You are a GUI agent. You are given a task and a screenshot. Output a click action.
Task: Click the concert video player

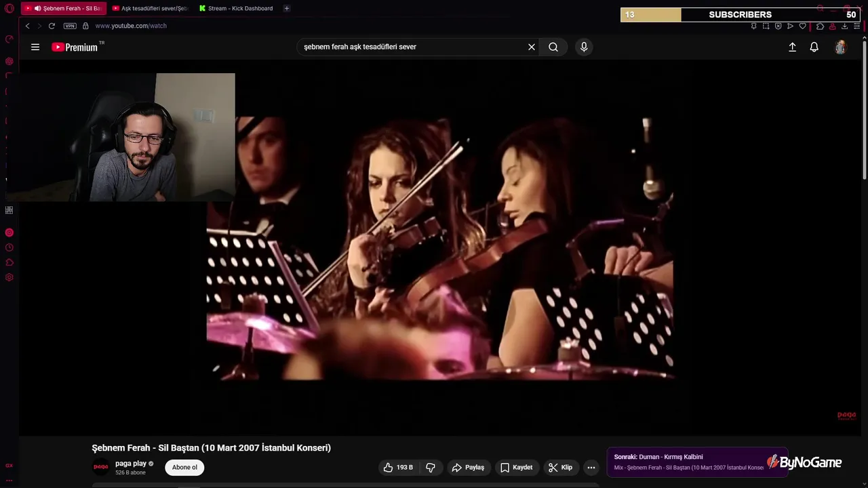tap(439, 247)
